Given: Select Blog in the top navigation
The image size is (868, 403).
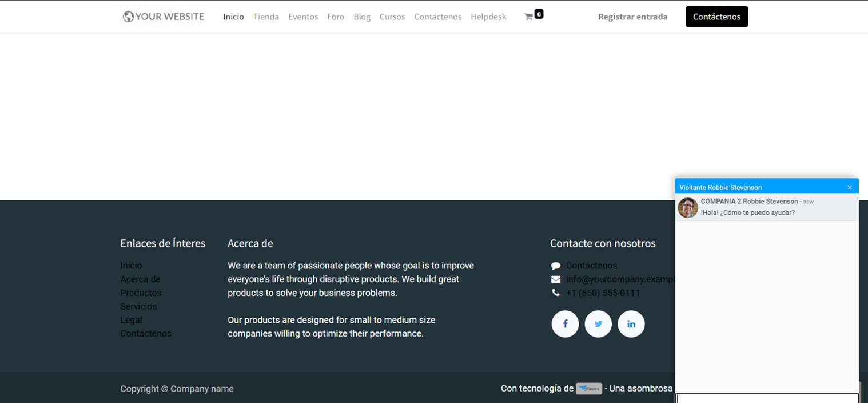Looking at the screenshot, I should 362,17.
